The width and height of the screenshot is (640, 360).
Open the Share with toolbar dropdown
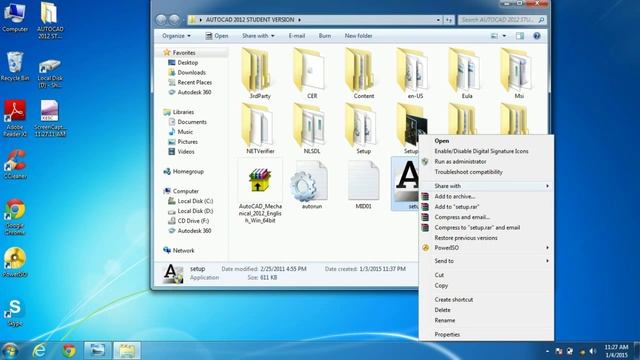(x=258, y=36)
